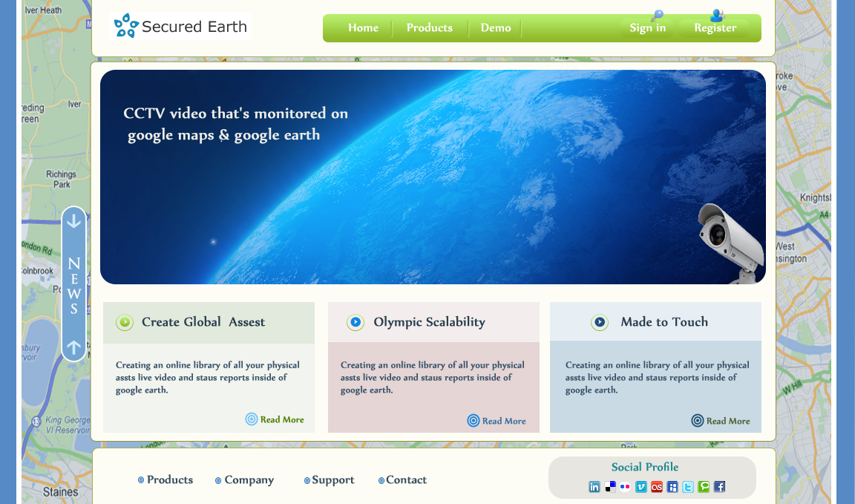Open the Products menu in the top navigation

click(x=429, y=27)
